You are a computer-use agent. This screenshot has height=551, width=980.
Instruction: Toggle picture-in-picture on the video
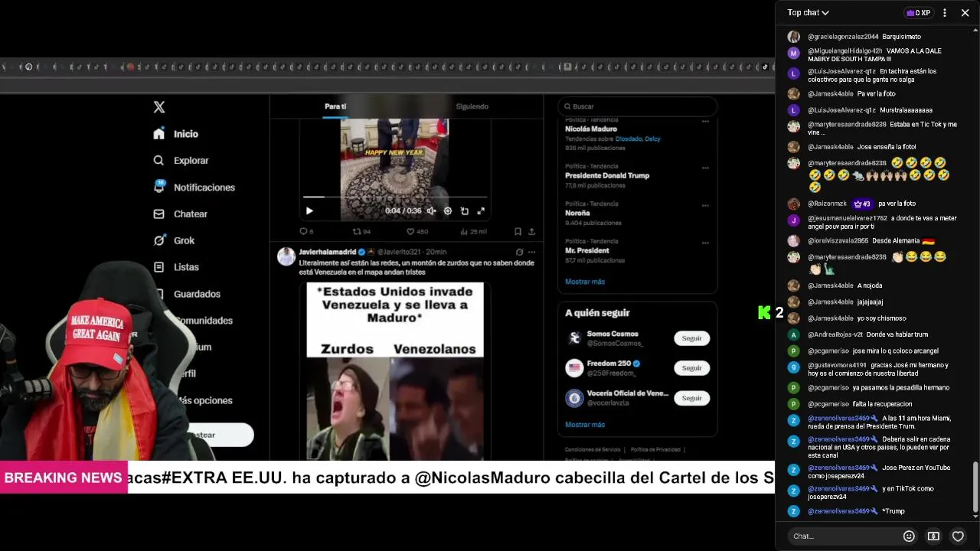(x=465, y=210)
